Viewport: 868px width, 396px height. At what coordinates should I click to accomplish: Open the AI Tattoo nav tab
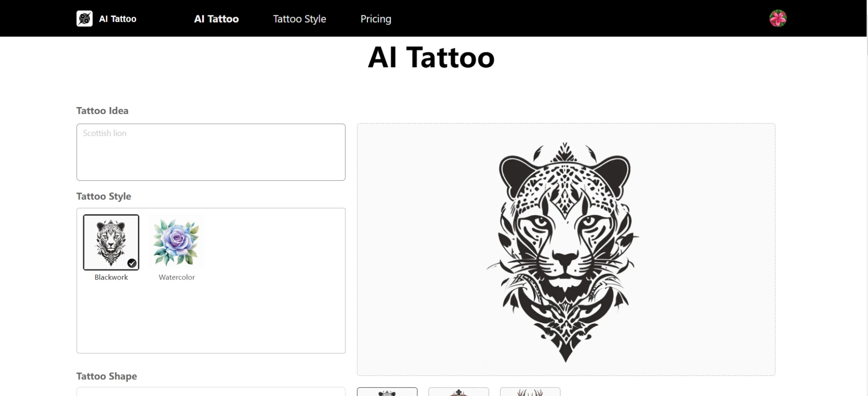click(x=216, y=19)
